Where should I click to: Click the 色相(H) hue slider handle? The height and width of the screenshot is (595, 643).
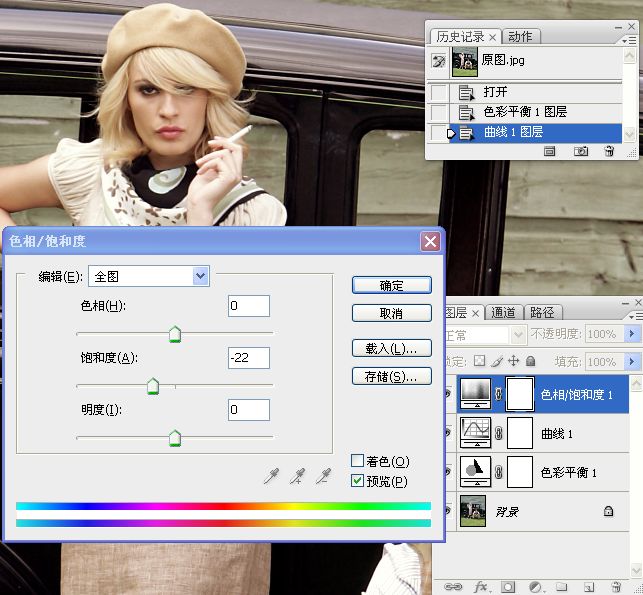pos(175,334)
